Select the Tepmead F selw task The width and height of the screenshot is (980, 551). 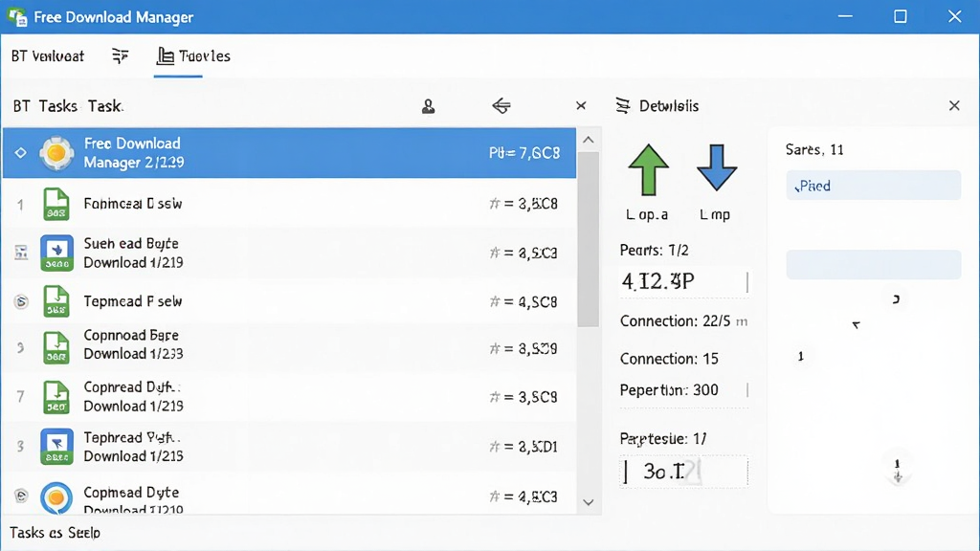[x=289, y=301]
